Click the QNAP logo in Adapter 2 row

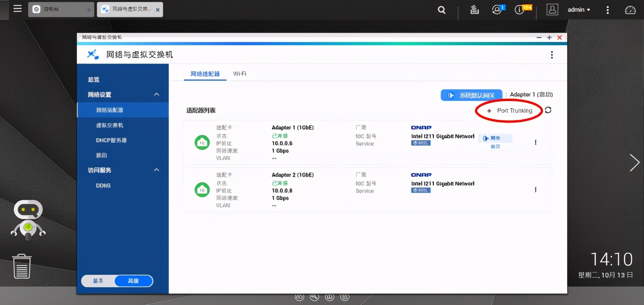point(421,175)
